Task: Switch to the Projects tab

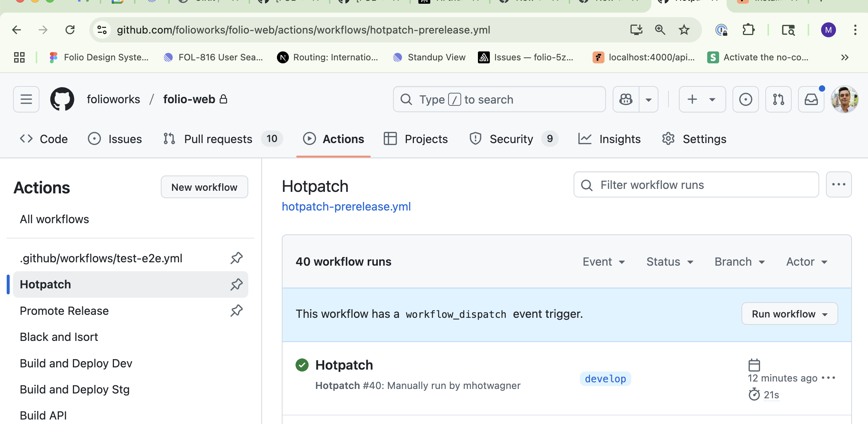Action: pyautogui.click(x=416, y=139)
